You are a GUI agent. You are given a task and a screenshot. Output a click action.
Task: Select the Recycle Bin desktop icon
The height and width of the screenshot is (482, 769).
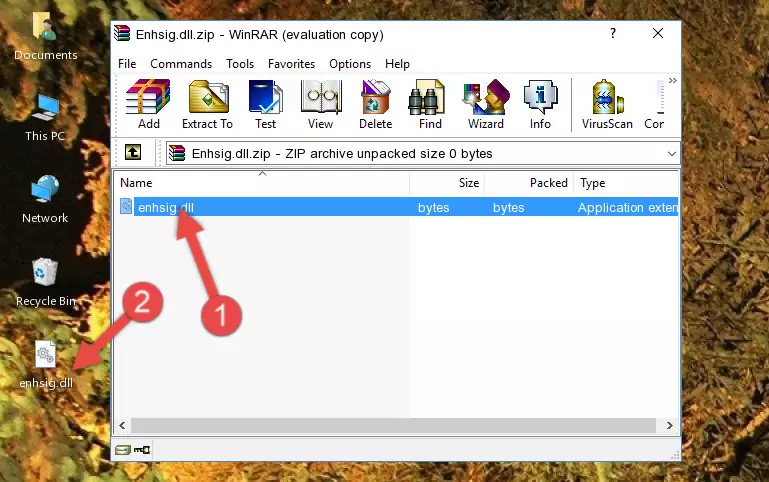[x=46, y=282]
